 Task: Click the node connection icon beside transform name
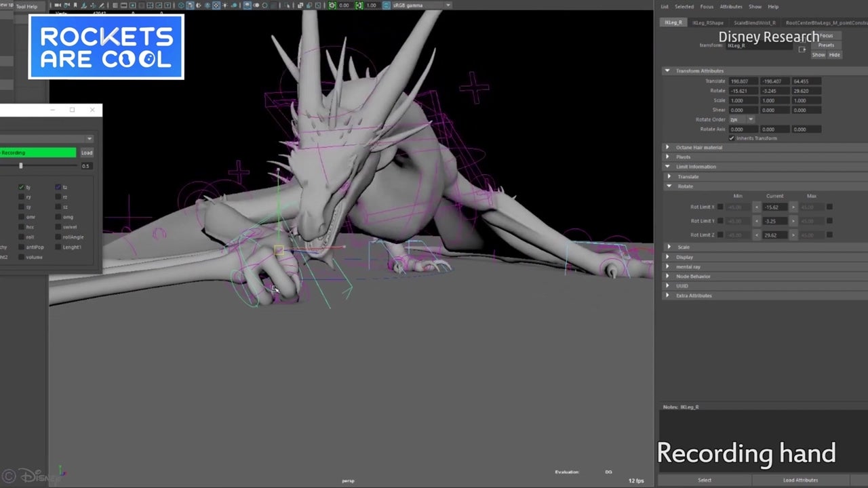pos(803,49)
